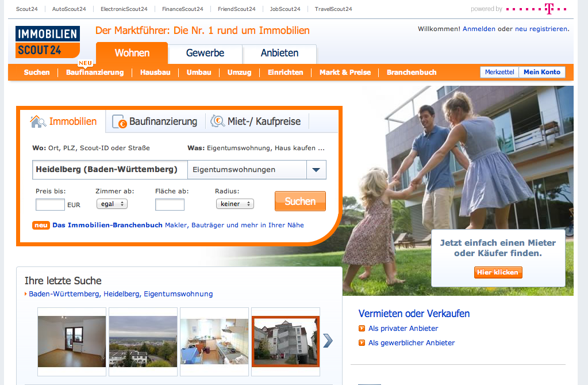The width and height of the screenshot is (588, 385).
Task: Click the ImmobilienScout24 logo
Action: pos(48,41)
